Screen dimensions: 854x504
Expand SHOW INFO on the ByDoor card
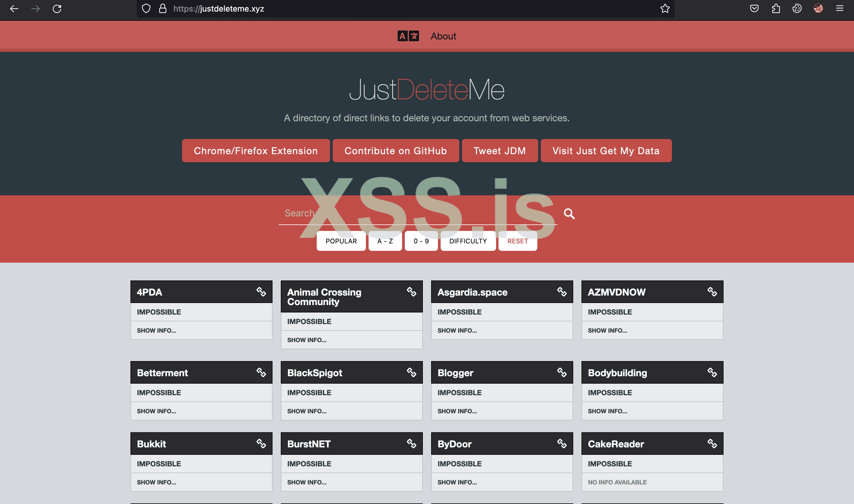[457, 482]
